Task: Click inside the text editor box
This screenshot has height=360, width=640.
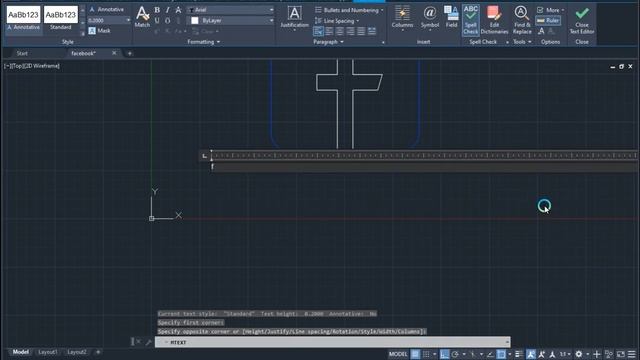Action: click(424, 167)
